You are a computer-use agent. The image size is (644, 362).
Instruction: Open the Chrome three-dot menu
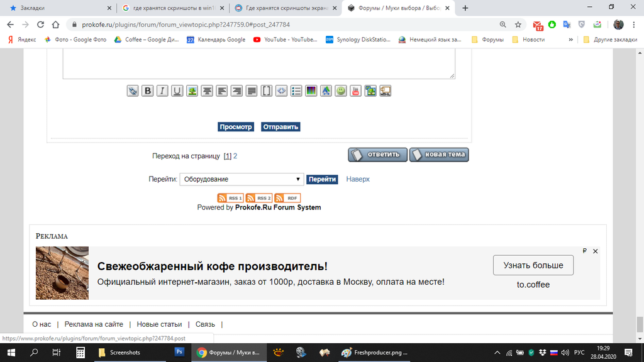click(634, 25)
